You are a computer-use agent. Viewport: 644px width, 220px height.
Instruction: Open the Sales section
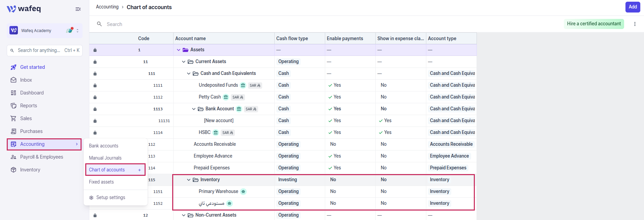(26, 118)
